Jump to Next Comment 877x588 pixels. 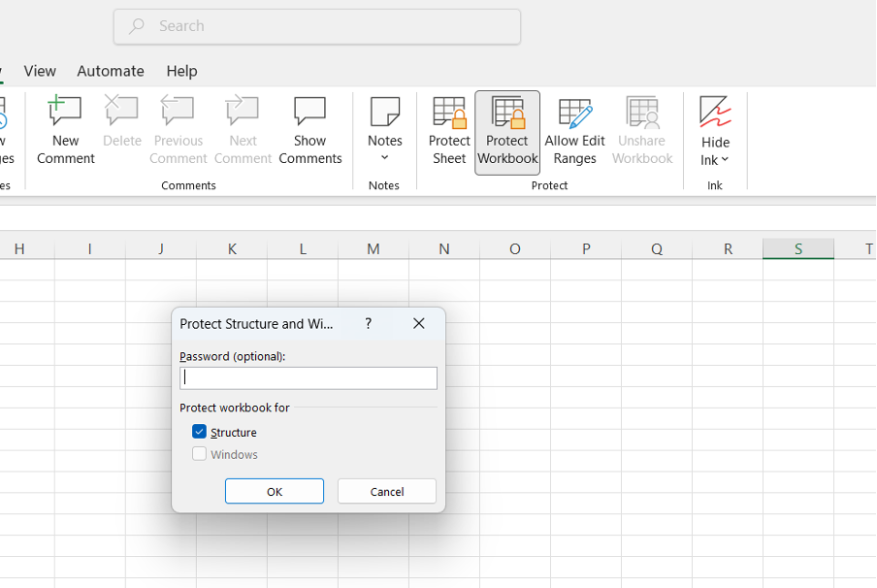coord(243,113)
